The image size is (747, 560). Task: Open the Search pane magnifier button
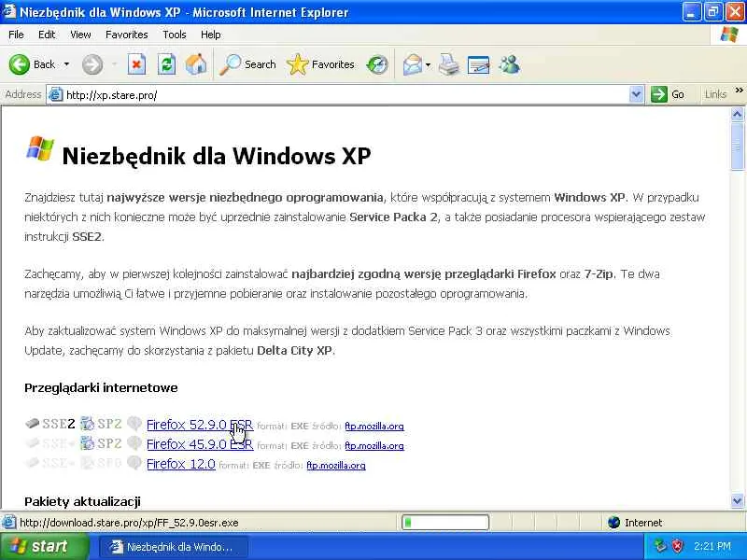(247, 64)
